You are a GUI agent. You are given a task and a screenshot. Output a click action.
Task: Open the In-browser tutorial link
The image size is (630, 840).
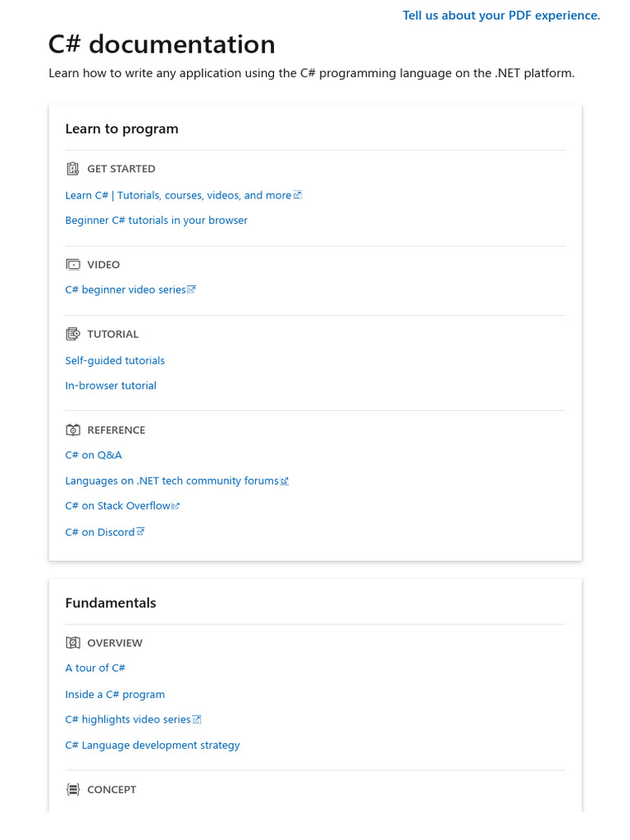(111, 386)
